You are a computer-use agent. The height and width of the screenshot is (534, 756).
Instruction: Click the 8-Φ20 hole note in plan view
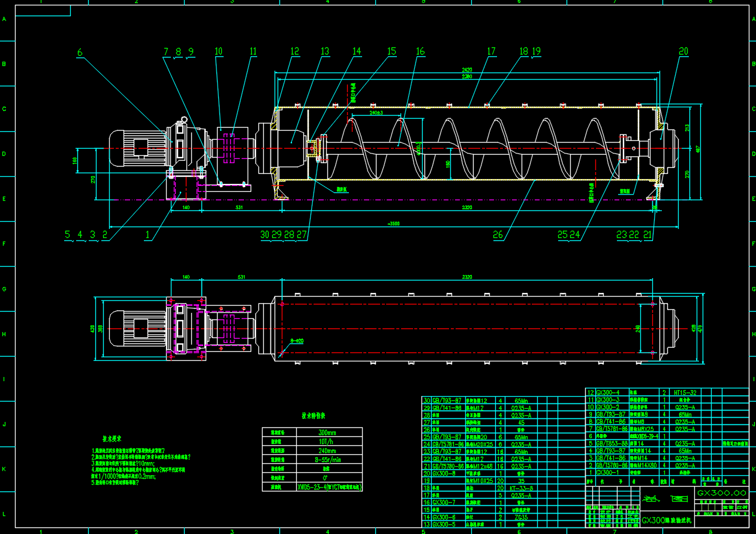[297, 340]
